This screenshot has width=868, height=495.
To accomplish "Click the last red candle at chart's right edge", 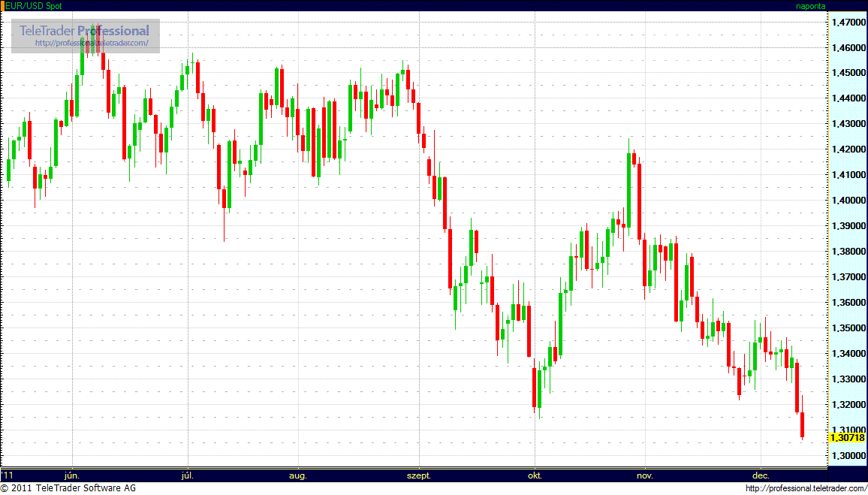I will pos(803,424).
